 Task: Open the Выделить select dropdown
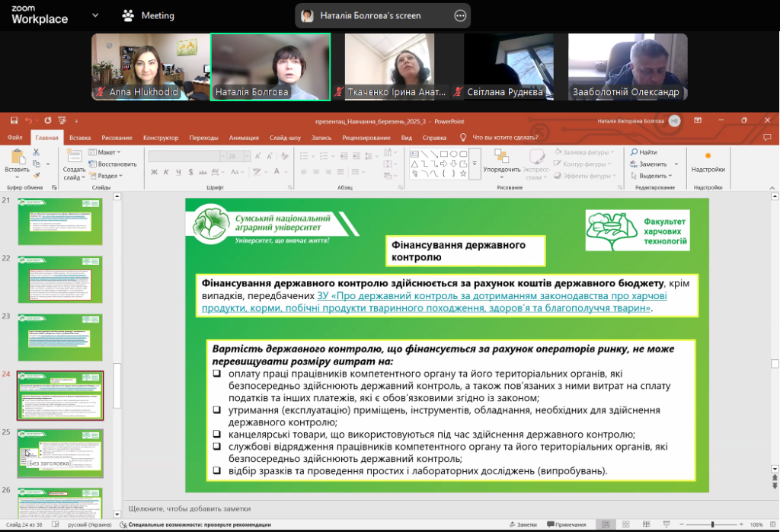click(x=656, y=176)
